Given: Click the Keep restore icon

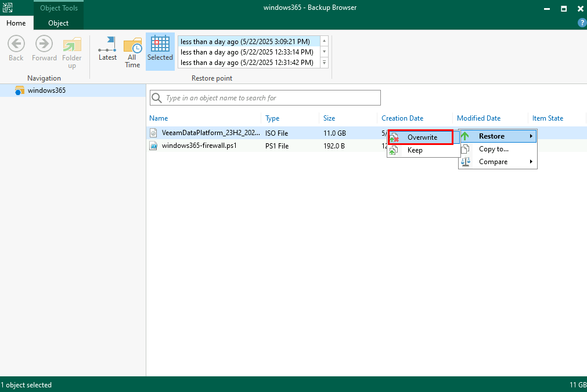Looking at the screenshot, I should 393,150.
